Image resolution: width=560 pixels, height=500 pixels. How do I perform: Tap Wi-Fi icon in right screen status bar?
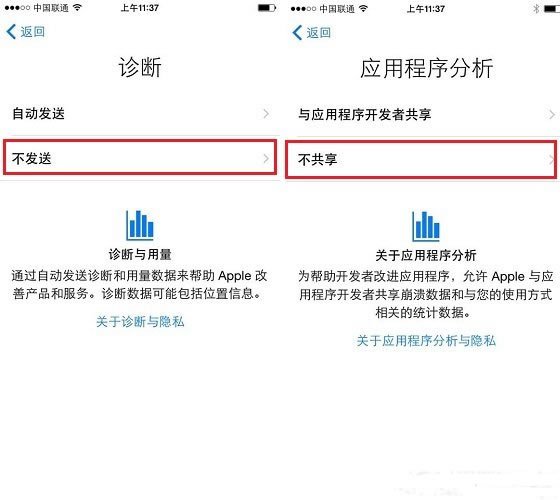[363, 9]
